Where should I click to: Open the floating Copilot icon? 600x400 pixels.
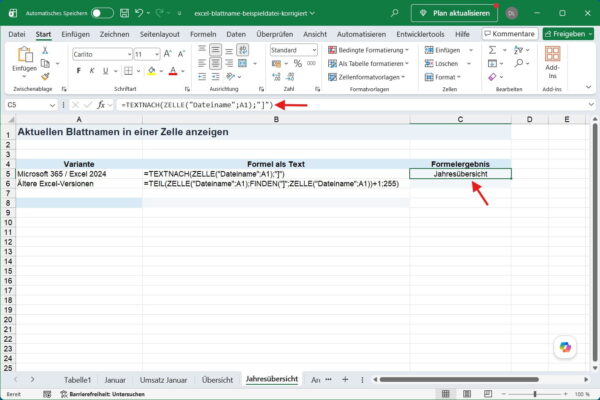(x=565, y=347)
